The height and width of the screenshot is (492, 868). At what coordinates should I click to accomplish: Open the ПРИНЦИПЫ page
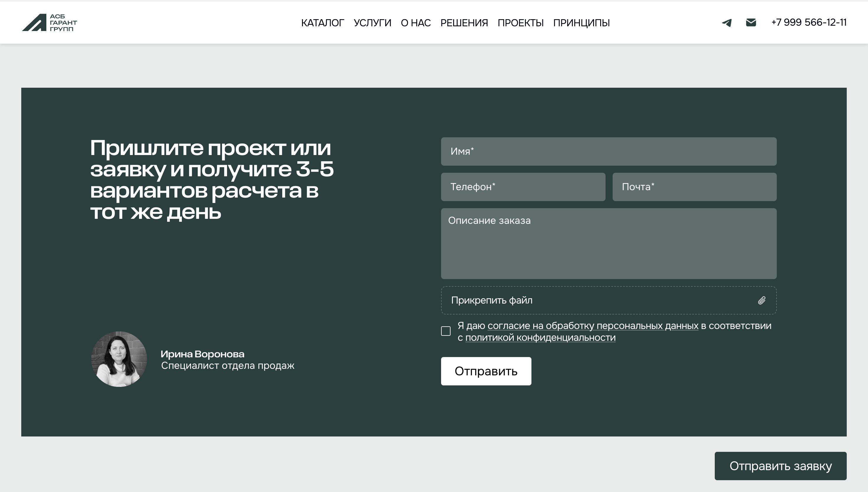point(581,23)
